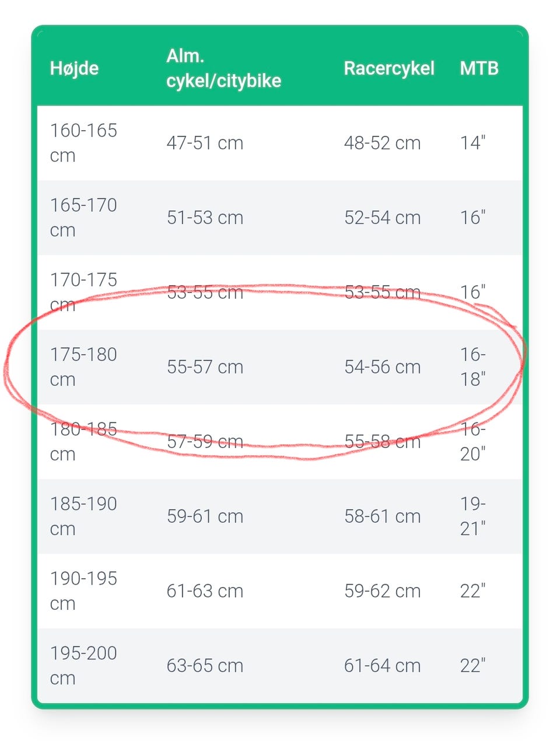Viewport: 560px width, 741px height.
Task: Select the 190-195 cm height cell
Action: 83,590
